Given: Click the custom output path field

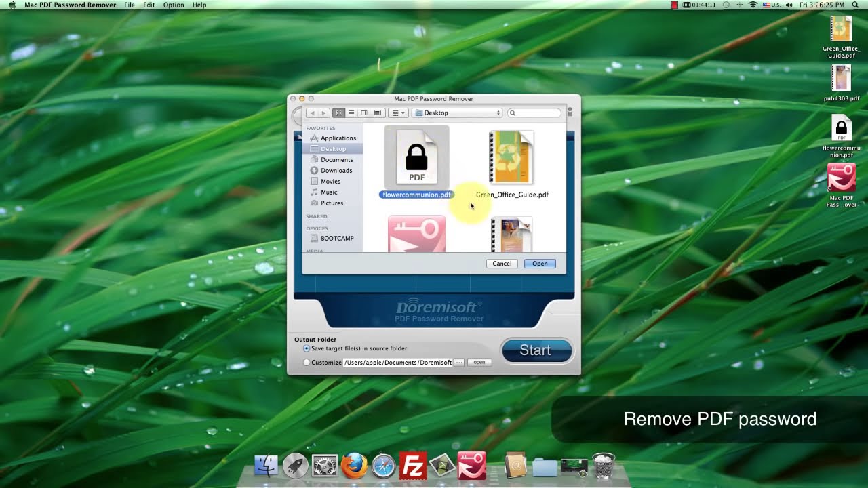Looking at the screenshot, I should (x=398, y=363).
